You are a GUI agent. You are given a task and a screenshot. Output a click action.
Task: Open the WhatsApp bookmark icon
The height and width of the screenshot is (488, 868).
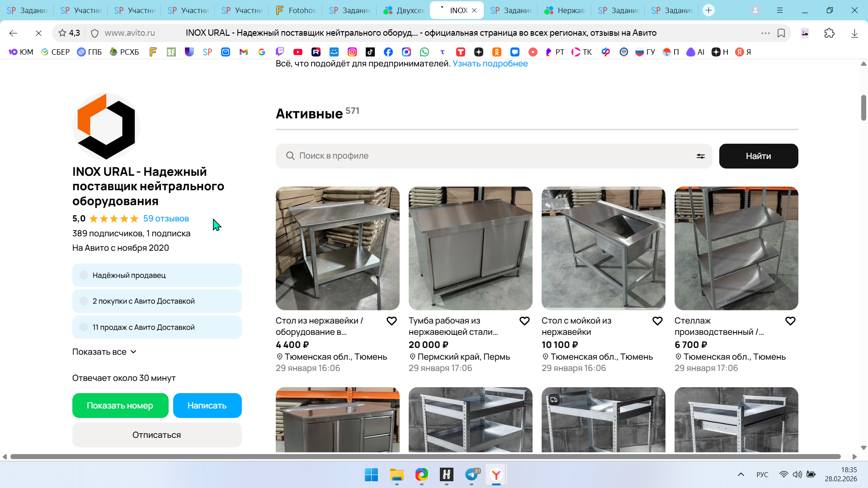[424, 52]
